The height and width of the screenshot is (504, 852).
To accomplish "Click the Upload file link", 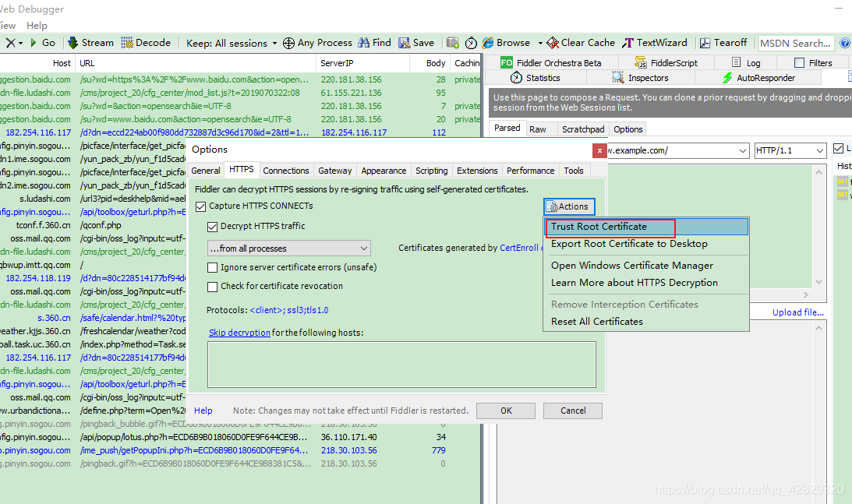I will 797,312.
